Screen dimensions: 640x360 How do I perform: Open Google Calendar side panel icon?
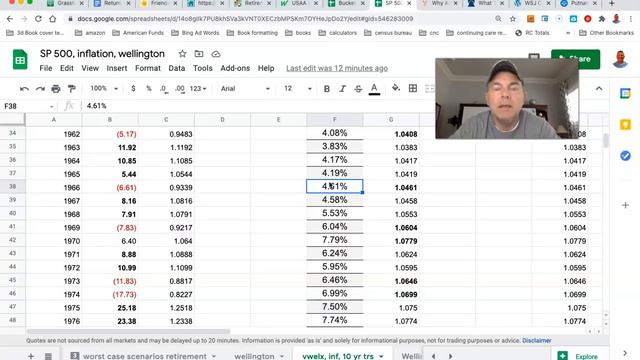(x=625, y=93)
